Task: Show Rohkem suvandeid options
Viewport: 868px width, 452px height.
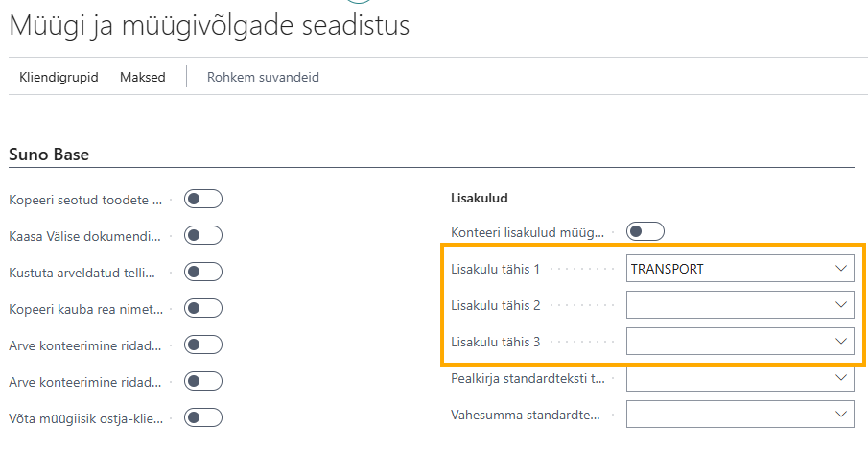Action: [263, 77]
